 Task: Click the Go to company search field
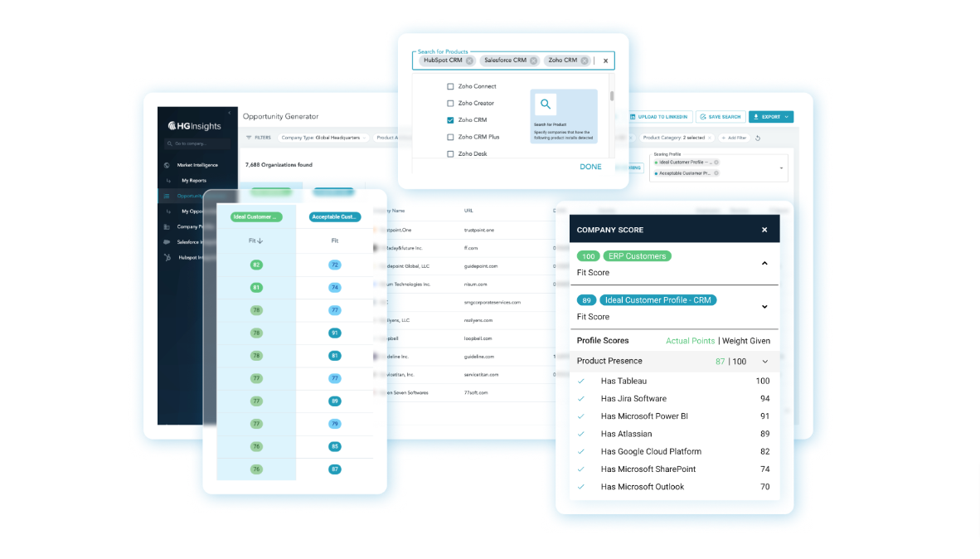click(x=197, y=143)
